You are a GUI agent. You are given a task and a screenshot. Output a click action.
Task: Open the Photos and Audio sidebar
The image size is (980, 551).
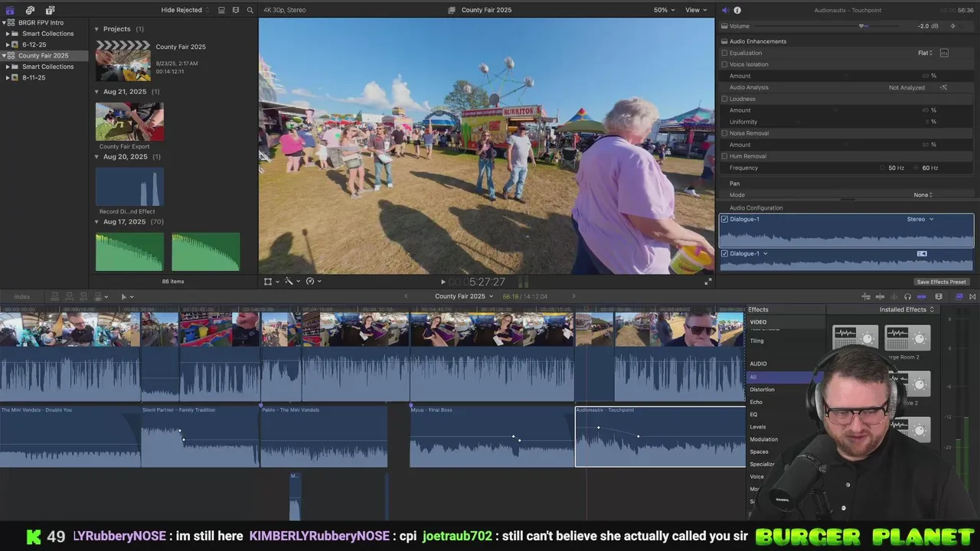(x=30, y=10)
